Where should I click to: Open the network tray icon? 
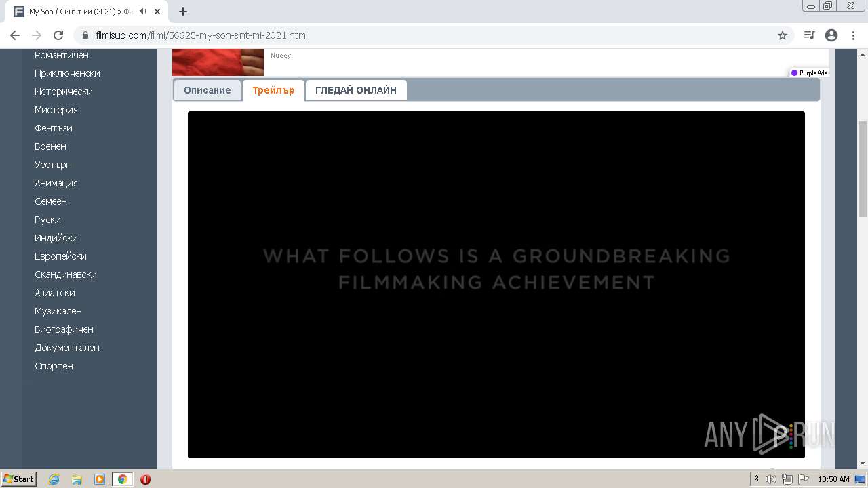tap(787, 479)
